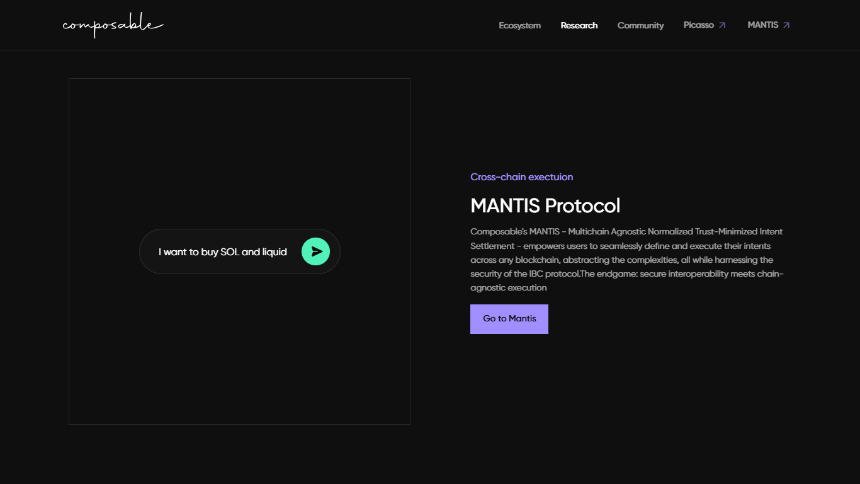Click the green send arrow button
860x484 pixels.
coord(315,251)
